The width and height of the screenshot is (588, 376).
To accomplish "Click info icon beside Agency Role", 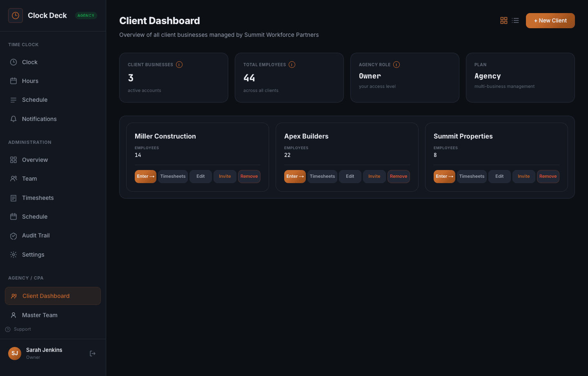I will click(396, 65).
